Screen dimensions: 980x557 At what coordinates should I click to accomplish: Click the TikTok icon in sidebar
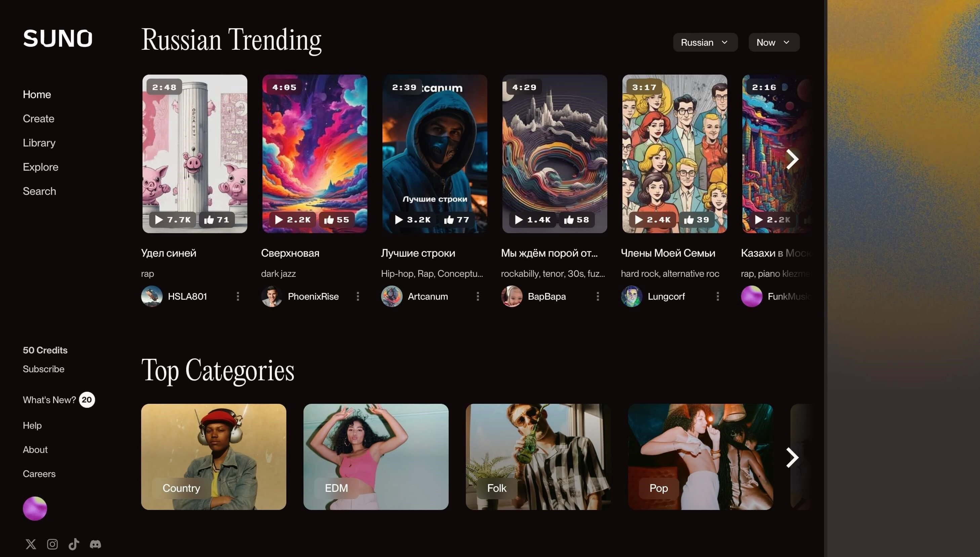pos(74,544)
